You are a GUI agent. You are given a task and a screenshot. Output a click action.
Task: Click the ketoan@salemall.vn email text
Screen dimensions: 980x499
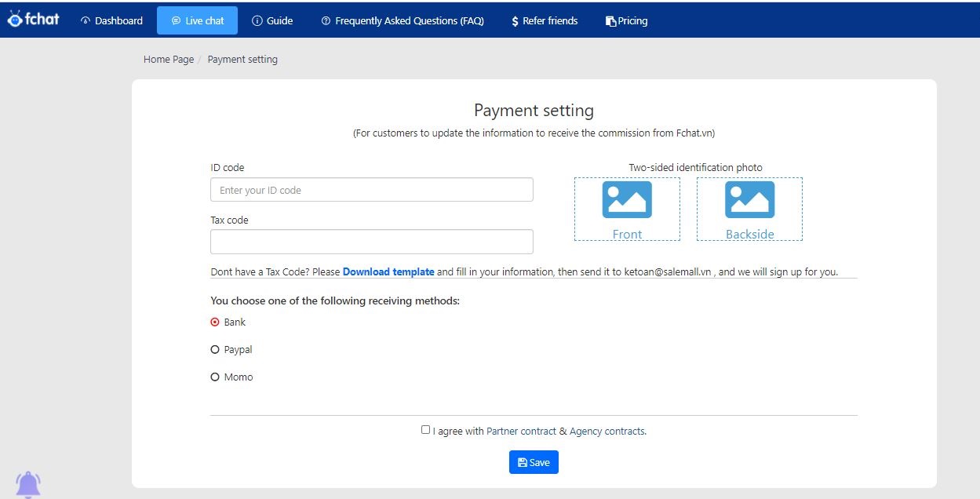[668, 272]
